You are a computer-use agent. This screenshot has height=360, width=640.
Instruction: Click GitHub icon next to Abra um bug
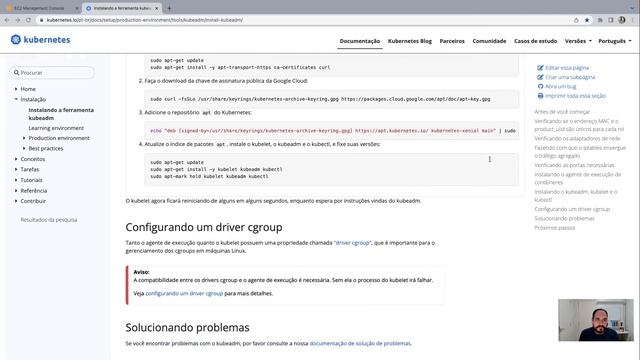click(540, 87)
